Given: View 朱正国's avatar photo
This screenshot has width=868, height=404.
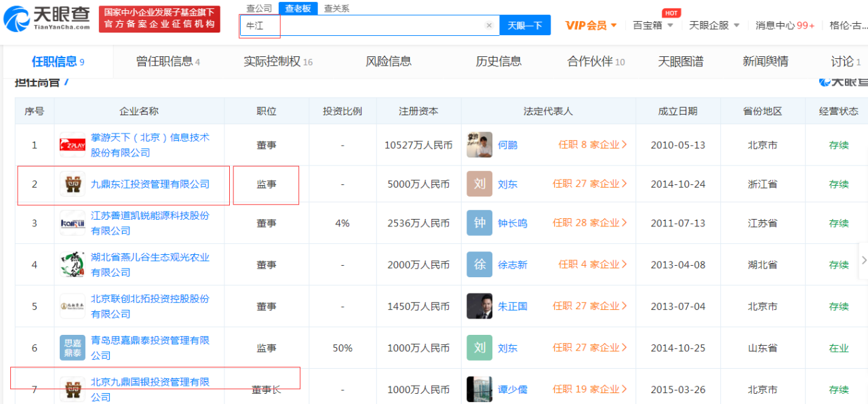Looking at the screenshot, I should pos(479,306).
